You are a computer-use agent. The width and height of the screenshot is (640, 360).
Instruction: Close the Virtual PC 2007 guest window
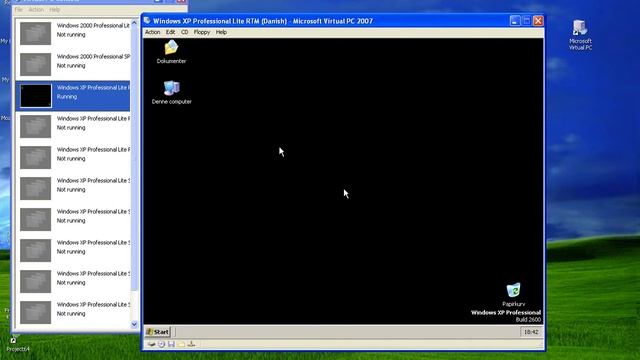point(538,21)
